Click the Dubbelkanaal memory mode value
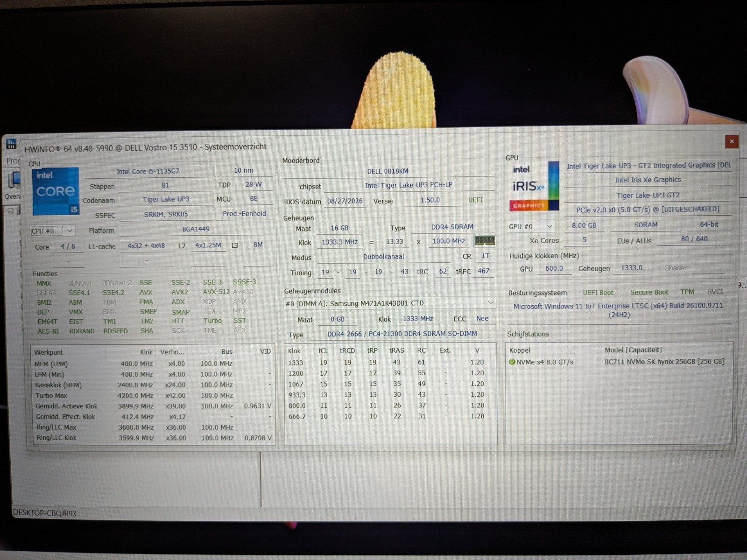The width and height of the screenshot is (747, 560). click(384, 257)
